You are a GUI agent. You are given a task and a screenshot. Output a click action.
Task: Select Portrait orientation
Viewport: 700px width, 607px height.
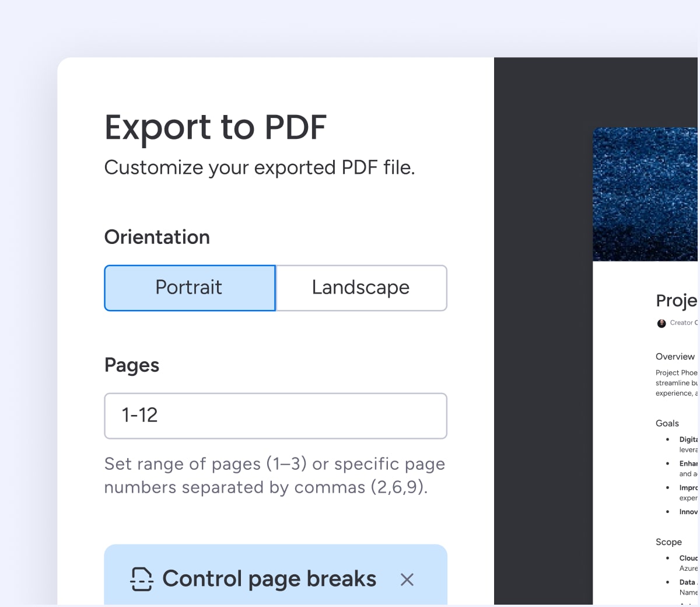[x=190, y=288]
